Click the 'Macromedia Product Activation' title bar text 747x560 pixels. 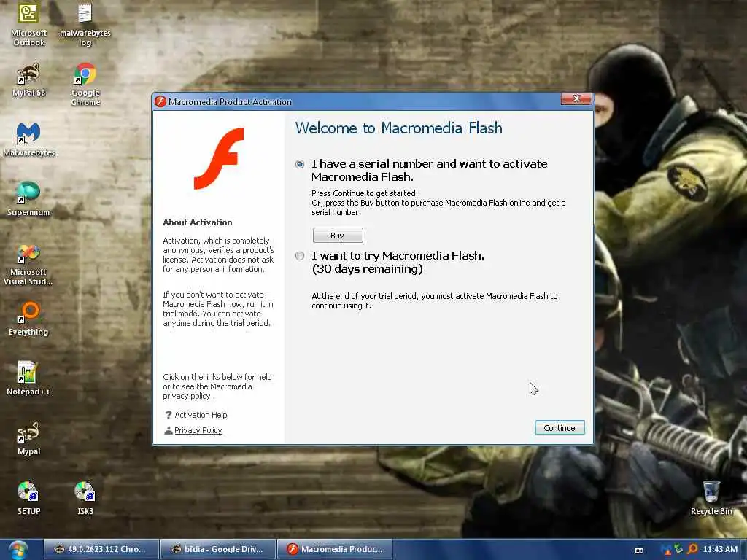[230, 102]
